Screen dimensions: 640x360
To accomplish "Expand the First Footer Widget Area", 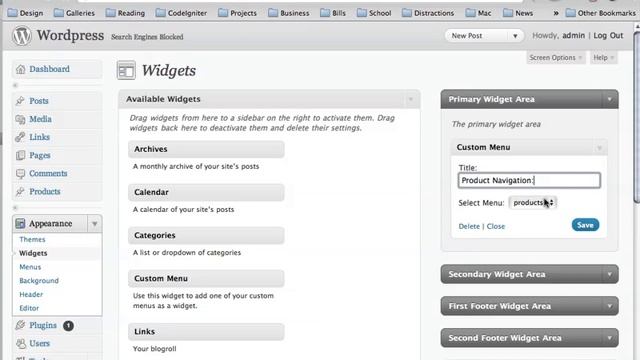I will tap(609, 306).
